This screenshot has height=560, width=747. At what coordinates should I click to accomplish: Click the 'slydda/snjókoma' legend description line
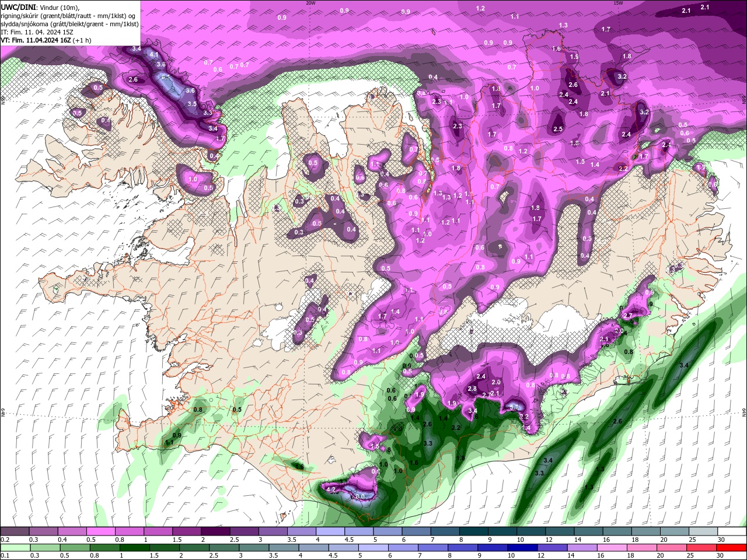[x=70, y=24]
